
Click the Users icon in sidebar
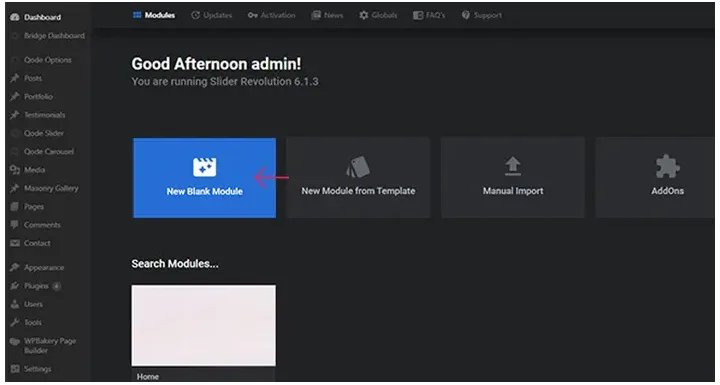pyautogui.click(x=15, y=304)
